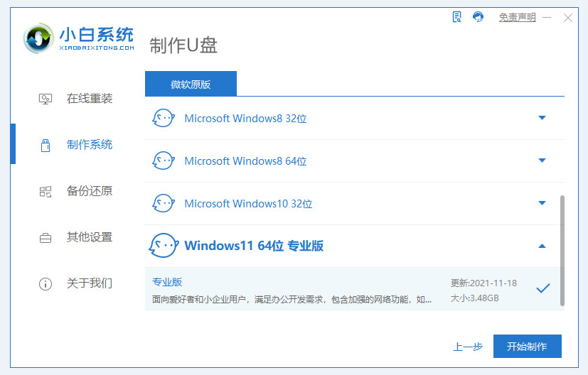
Task: Expand the Microsoft Windows8 64位 arrow
Action: 542,161
